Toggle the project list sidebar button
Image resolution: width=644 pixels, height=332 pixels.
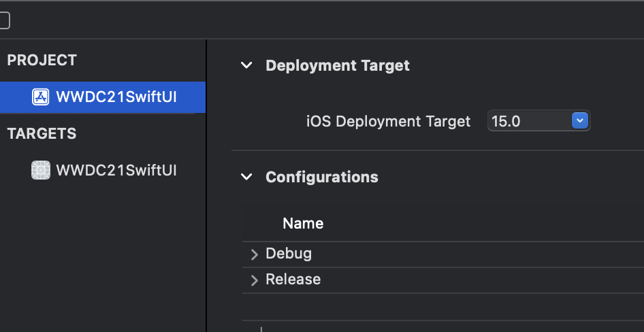coord(4,20)
